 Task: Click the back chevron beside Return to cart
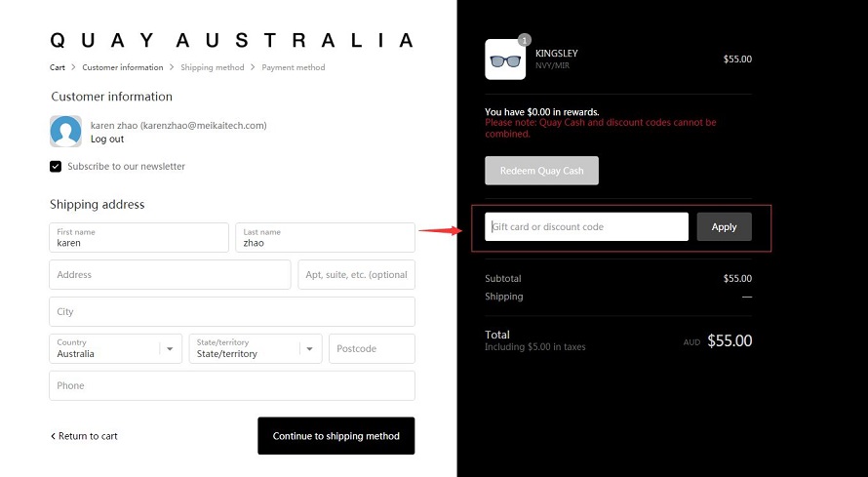pos(53,436)
